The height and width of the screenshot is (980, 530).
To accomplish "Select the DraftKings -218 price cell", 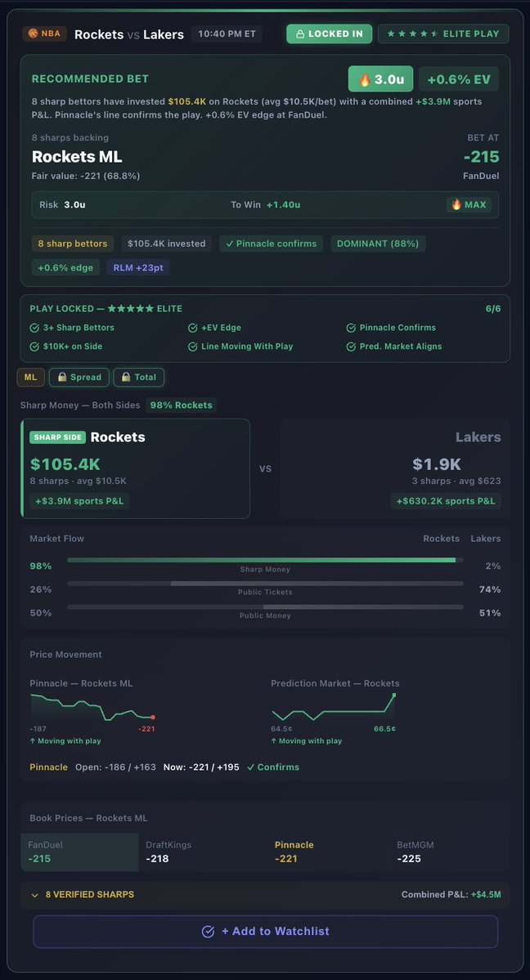I will tap(201, 852).
